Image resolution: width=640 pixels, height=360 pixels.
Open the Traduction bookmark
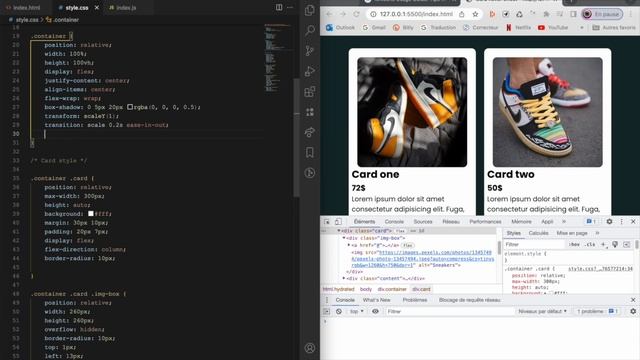[x=438, y=27]
